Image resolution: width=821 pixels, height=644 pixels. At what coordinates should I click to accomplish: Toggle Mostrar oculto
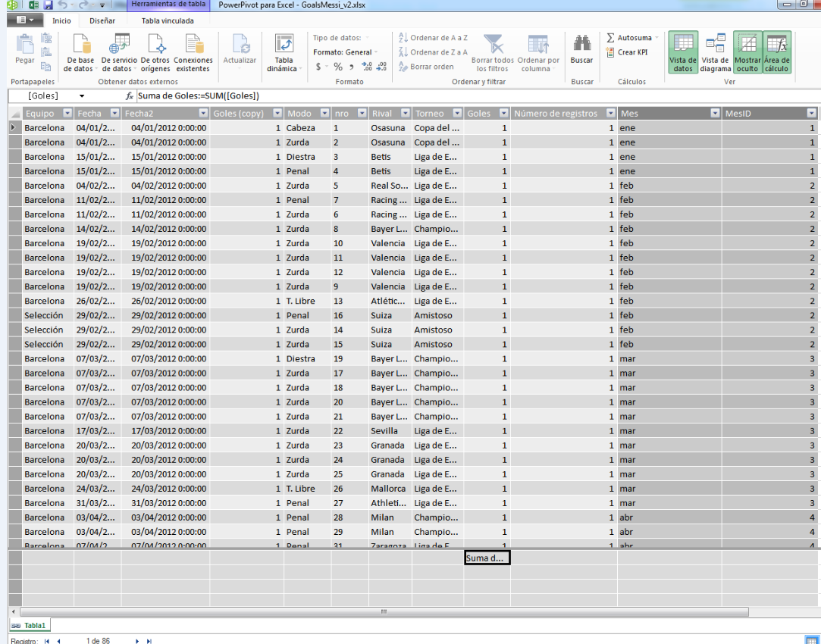click(747, 53)
